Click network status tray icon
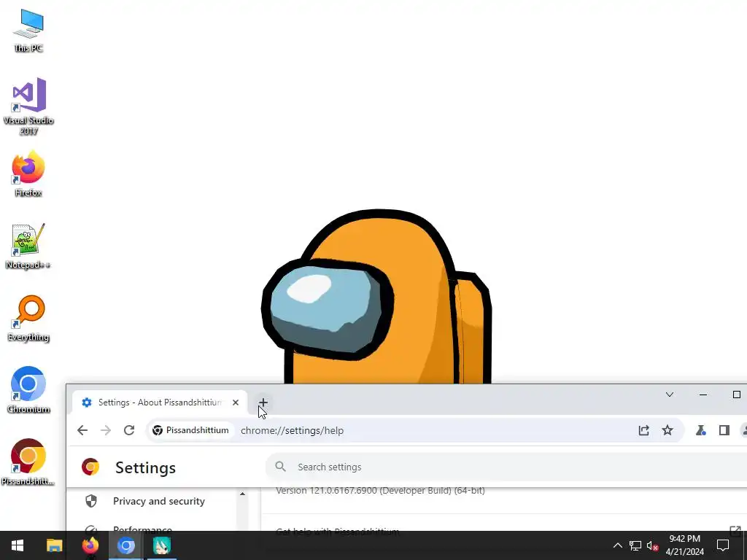Screen dimensions: 747x560 tap(635, 545)
